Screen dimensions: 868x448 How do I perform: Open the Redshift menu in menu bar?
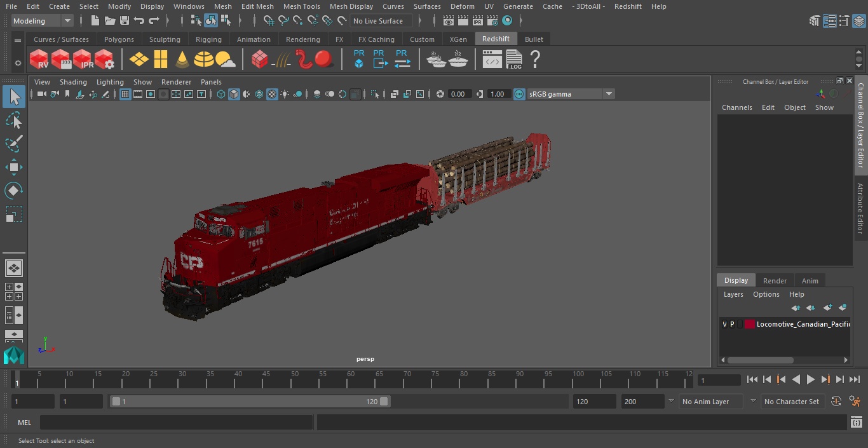pos(628,6)
